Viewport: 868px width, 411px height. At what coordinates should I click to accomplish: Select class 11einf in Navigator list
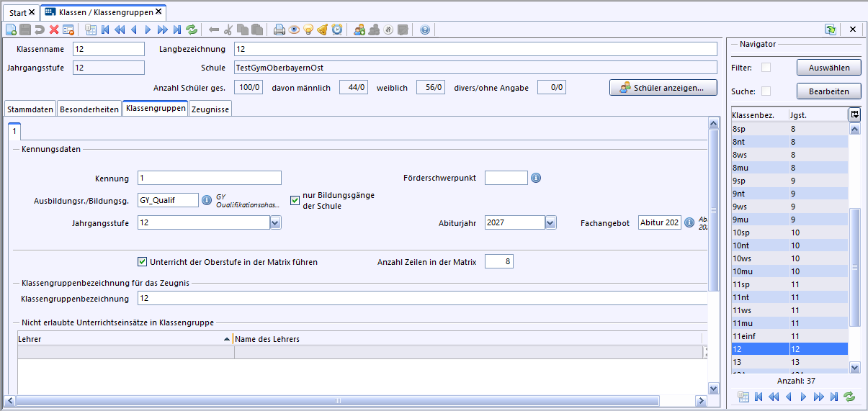click(x=789, y=336)
